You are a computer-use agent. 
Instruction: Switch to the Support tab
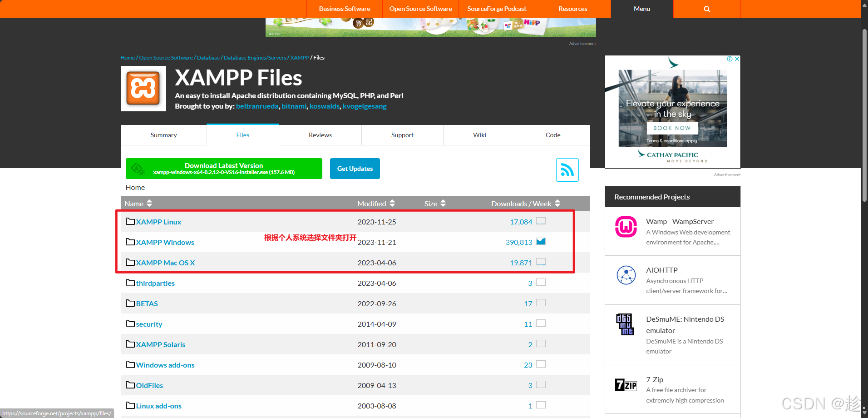[403, 135]
